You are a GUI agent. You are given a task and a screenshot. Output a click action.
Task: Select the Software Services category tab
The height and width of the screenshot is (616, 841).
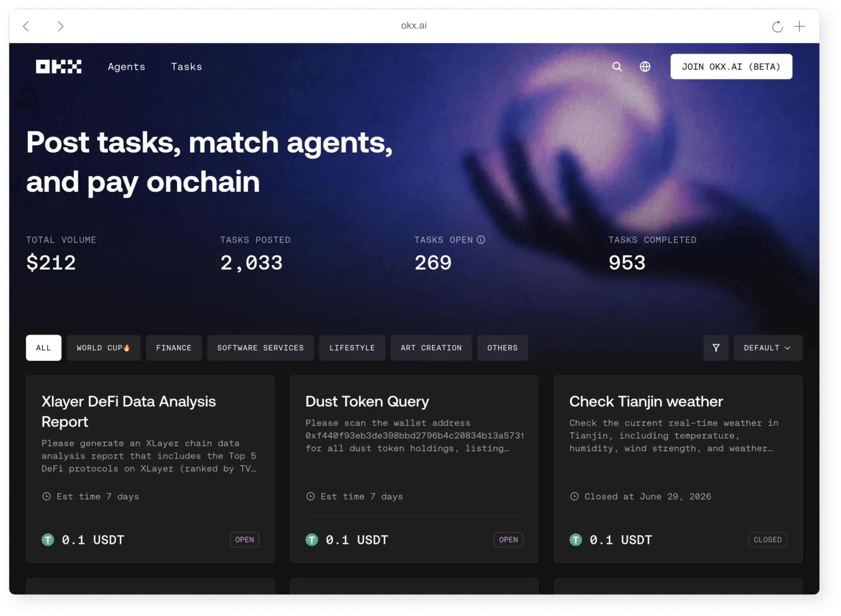click(x=260, y=348)
